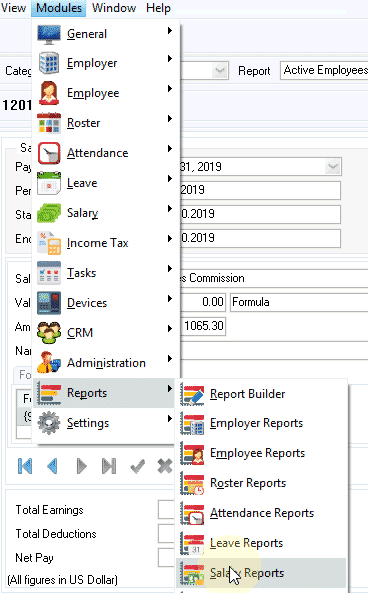368x593 pixels.
Task: Click the Employer Reports icon
Action: click(x=192, y=423)
